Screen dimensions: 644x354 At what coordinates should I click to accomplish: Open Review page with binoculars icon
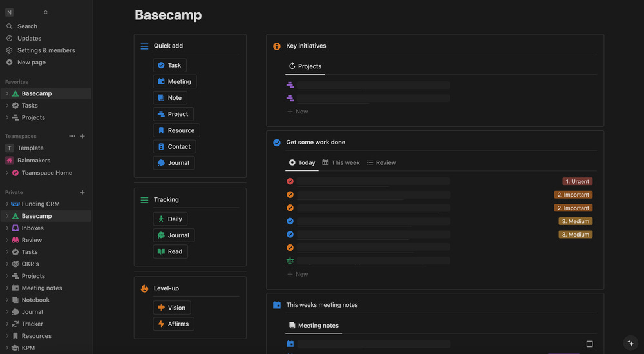coord(32,240)
